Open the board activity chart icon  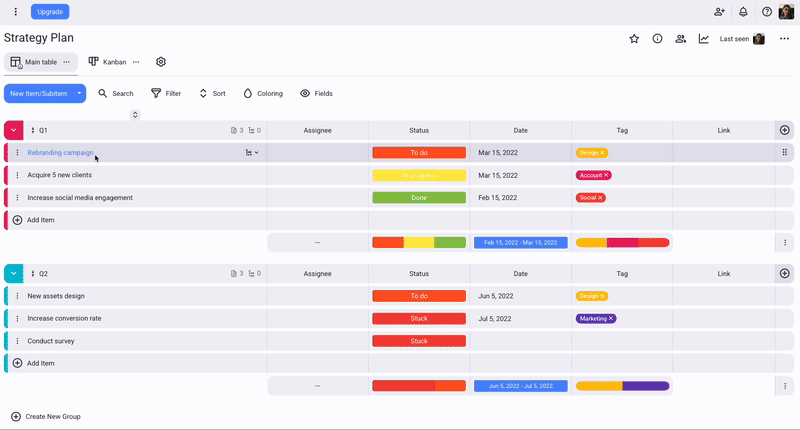(x=704, y=39)
